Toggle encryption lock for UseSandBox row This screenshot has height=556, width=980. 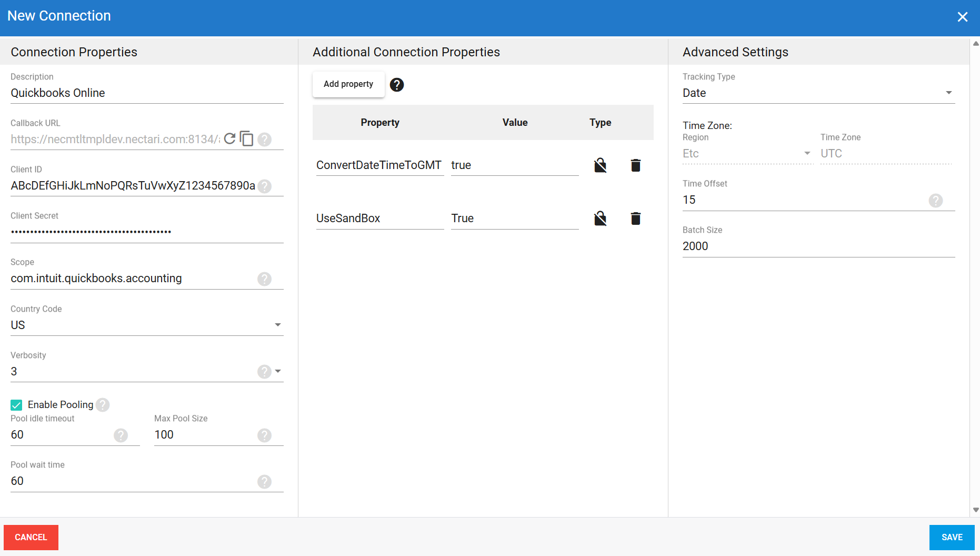click(x=601, y=219)
